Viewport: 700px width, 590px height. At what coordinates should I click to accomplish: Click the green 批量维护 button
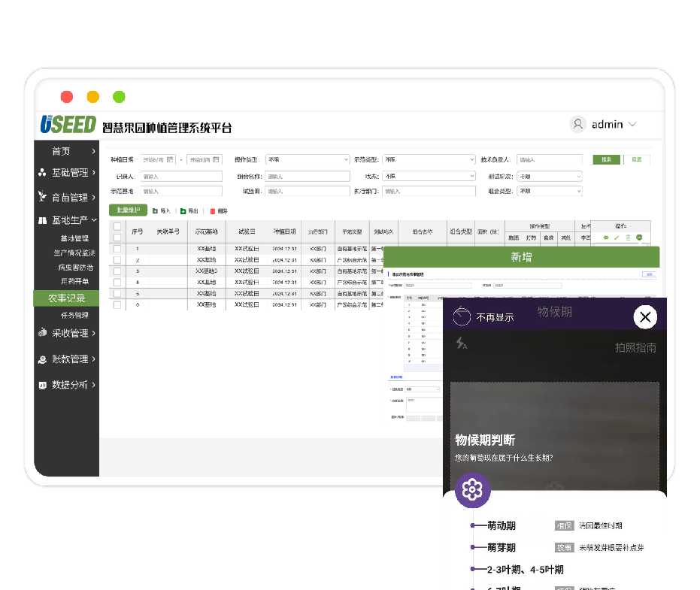(128, 210)
